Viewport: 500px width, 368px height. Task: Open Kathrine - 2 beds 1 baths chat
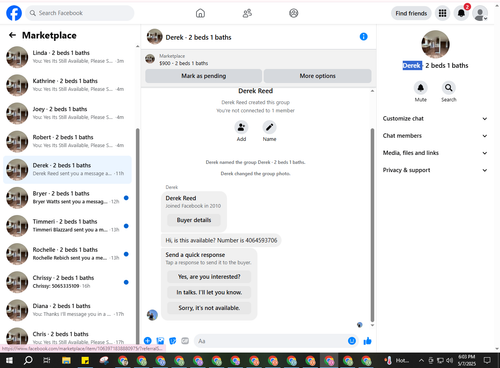pyautogui.click(x=67, y=85)
